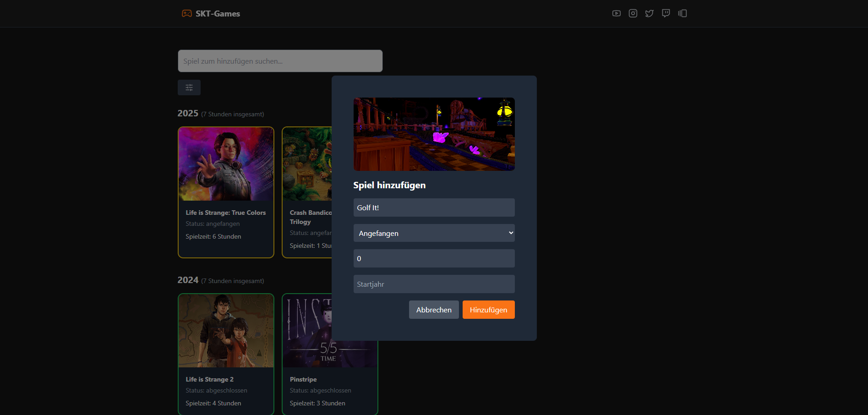Select the Life is Strange 2 cover
This screenshot has height=415, width=868.
point(226,331)
